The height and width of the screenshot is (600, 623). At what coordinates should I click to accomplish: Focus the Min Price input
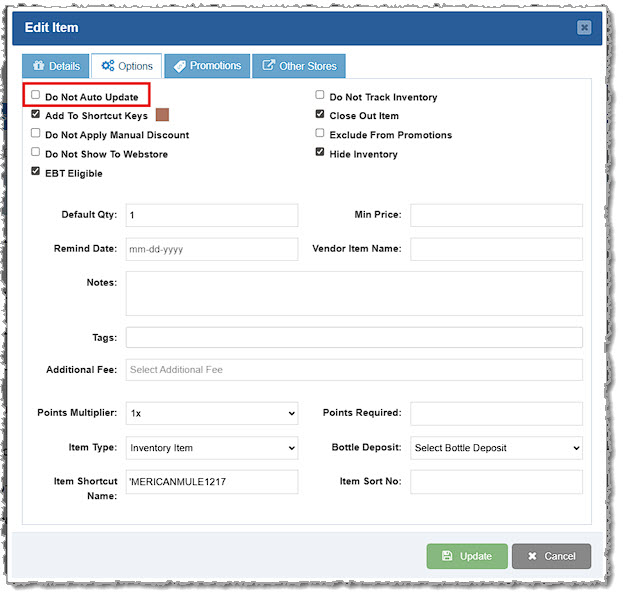click(496, 215)
